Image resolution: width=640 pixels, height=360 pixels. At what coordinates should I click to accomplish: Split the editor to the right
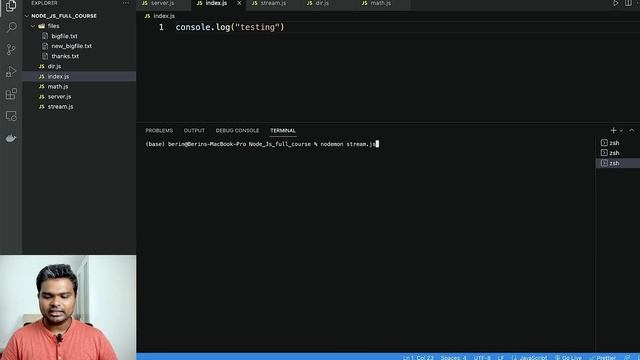tap(628, 3)
